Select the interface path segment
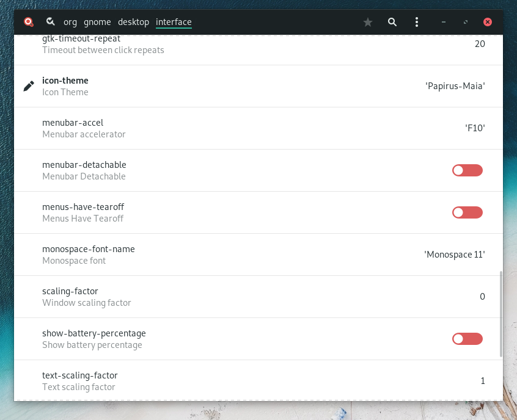The image size is (517, 420). [174, 22]
